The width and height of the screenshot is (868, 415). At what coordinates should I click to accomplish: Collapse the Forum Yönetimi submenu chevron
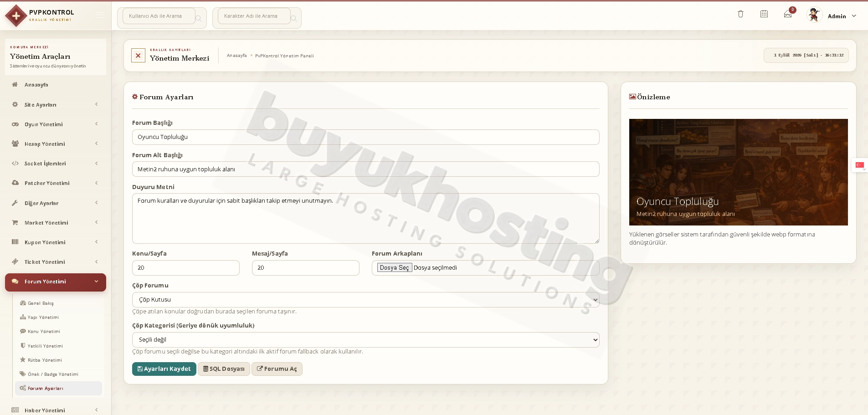click(97, 282)
